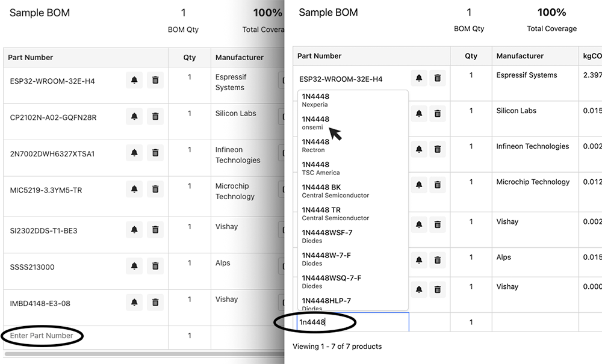
Task: Remove MIC5219-3.3YM5-TR with trash icon
Action: tap(155, 189)
